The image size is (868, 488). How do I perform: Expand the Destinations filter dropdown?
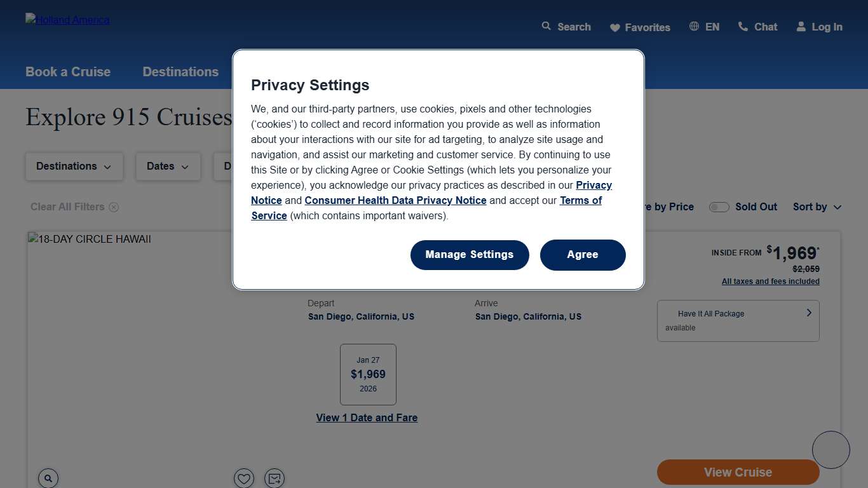coord(74,166)
